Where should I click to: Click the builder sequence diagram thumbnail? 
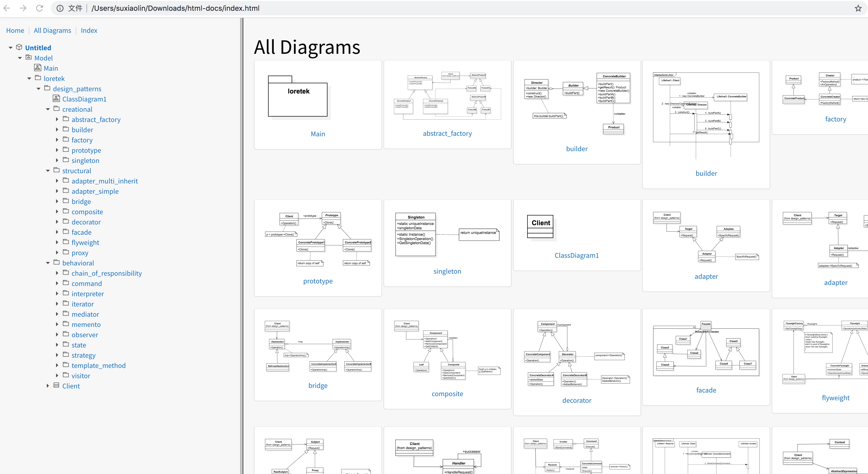click(x=706, y=115)
